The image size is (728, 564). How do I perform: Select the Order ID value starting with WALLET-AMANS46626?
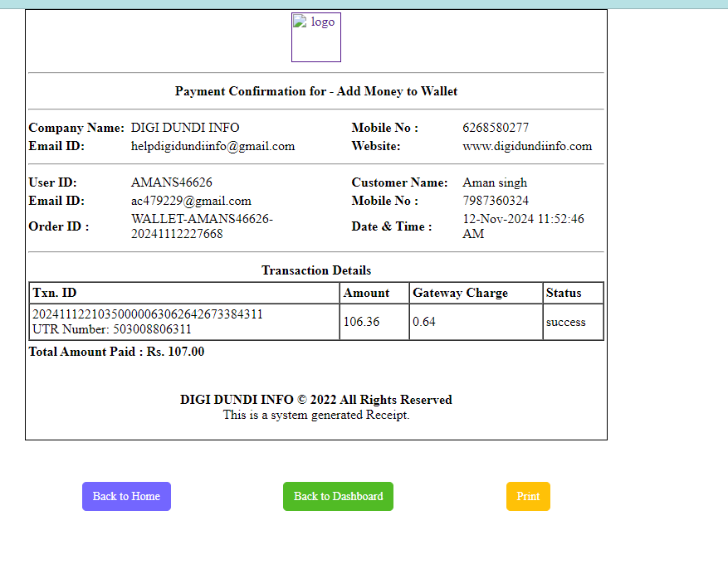tap(202, 226)
